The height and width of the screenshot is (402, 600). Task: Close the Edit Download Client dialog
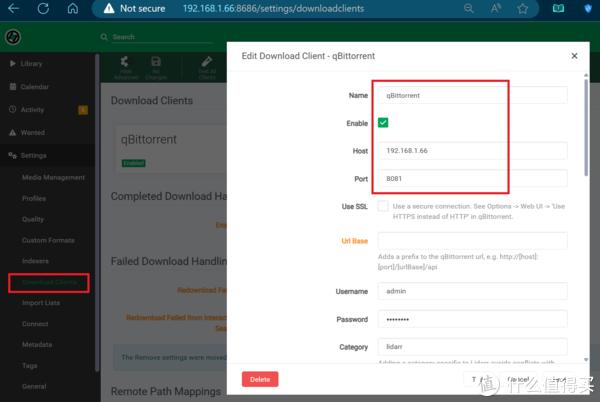tap(574, 56)
